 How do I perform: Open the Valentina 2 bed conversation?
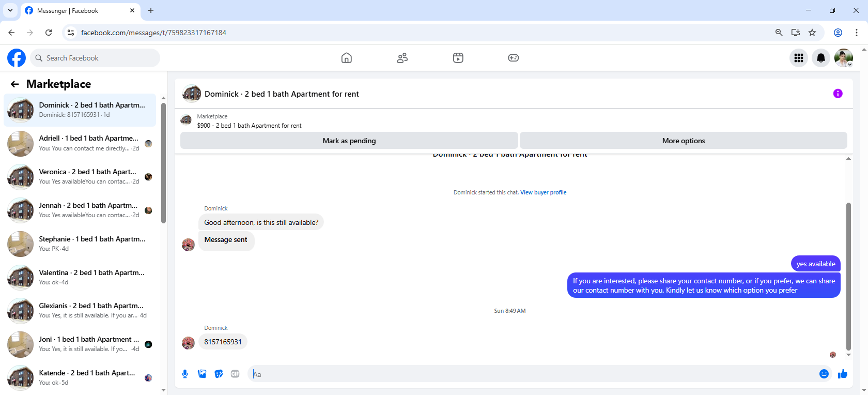(x=80, y=278)
